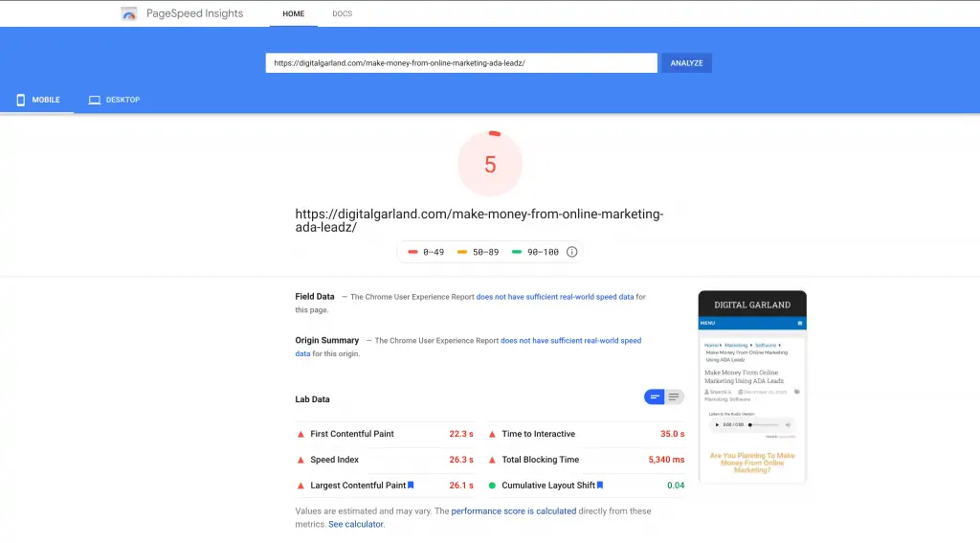Image resolution: width=980 pixels, height=543 pixels.
Task: Click the mobile phone icon
Action: [21, 101]
